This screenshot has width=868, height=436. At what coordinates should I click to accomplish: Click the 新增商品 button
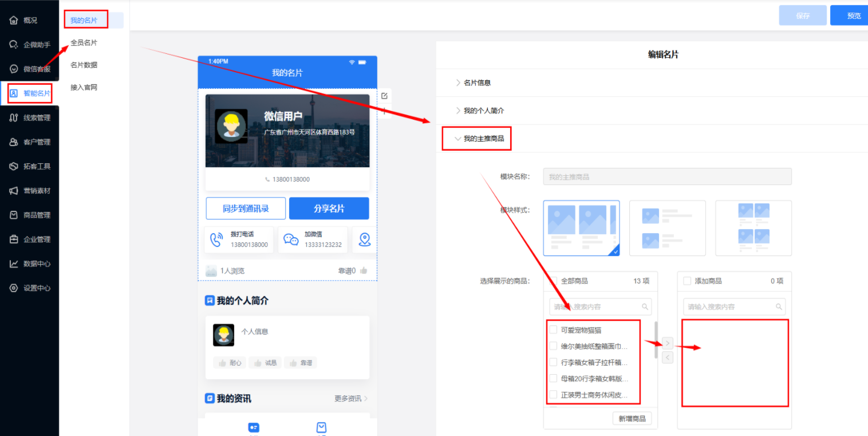point(632,419)
